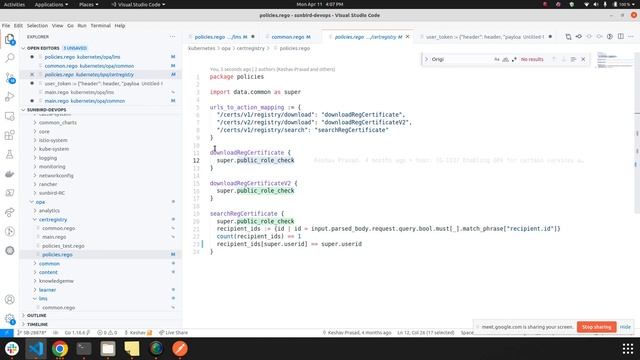Image resolution: width=640 pixels, height=360 pixels.
Task: Open the Live Share activity bar icon
Action: (10, 212)
